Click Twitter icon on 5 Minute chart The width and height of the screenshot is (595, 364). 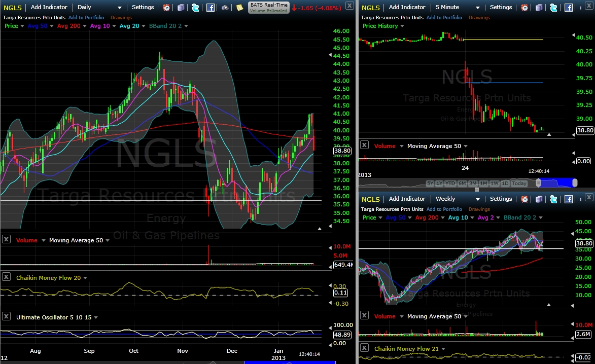pyautogui.click(x=553, y=7)
